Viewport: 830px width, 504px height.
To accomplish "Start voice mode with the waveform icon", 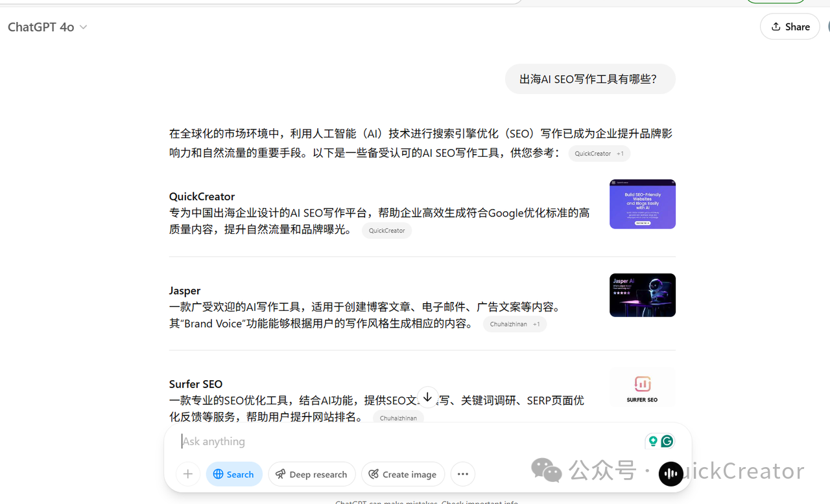I will tap(671, 474).
